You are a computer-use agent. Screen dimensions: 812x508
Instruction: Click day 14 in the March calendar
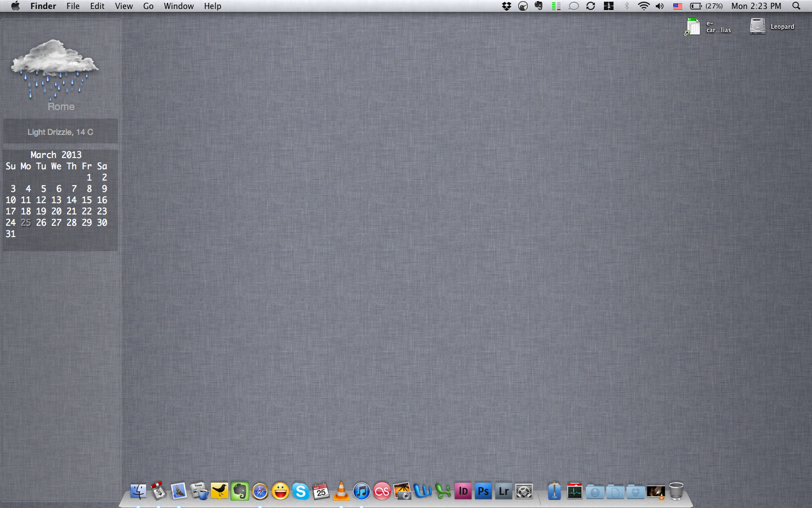tap(72, 200)
